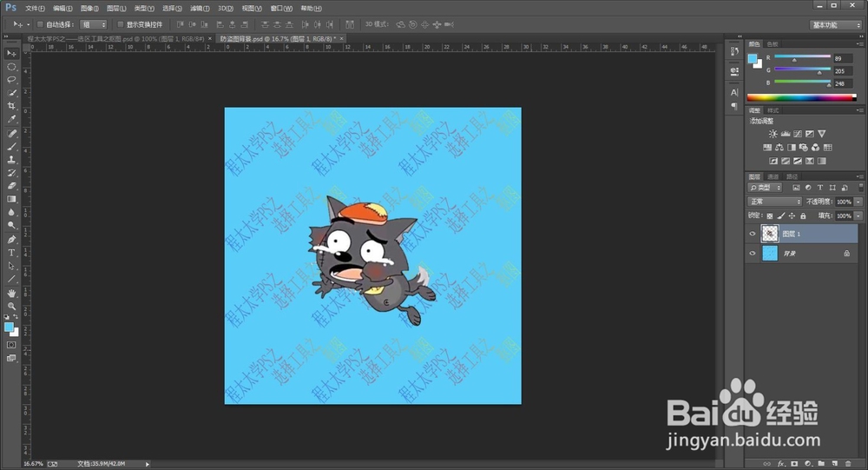Toggle lock image pixels brush icon
Image resolution: width=868 pixels, height=470 pixels.
pos(780,215)
